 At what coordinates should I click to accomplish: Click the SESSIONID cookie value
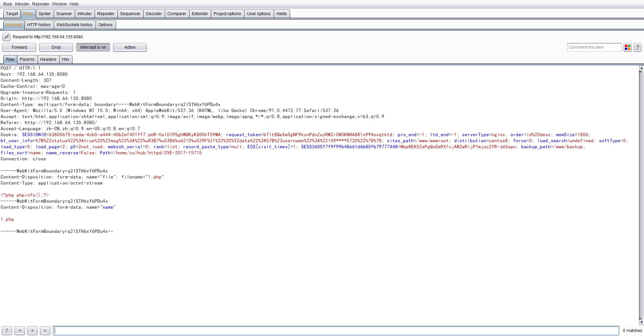tap(135, 135)
